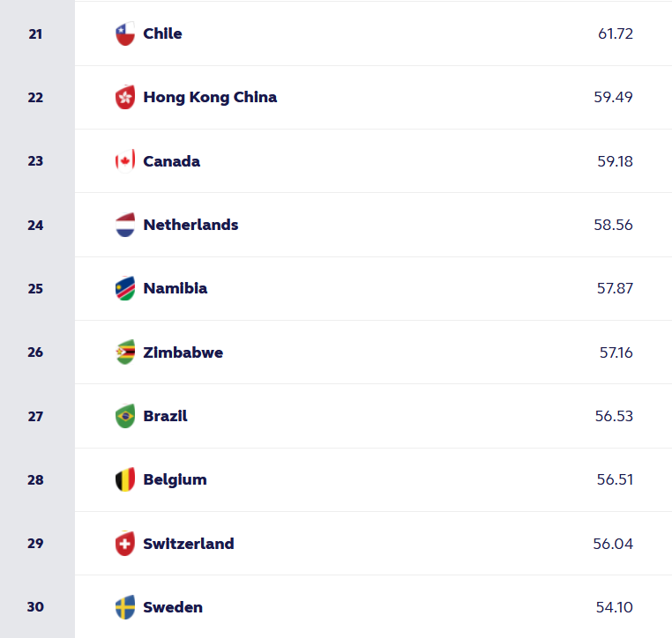The image size is (672, 638).
Task: Click the Belgium flag icon
Action: [125, 480]
